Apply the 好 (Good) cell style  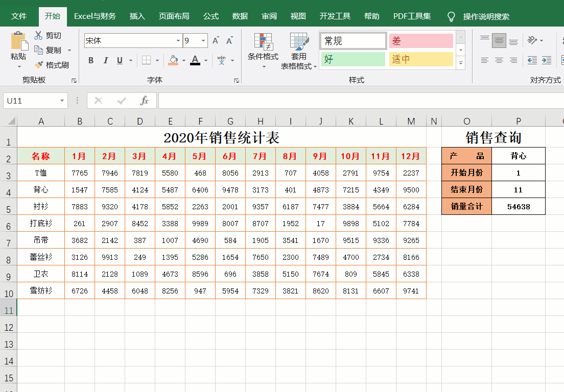[x=353, y=59]
